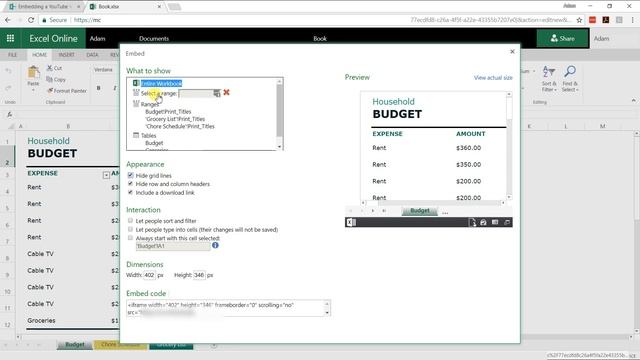Jump to last sheet in preview navigation

click(384, 211)
